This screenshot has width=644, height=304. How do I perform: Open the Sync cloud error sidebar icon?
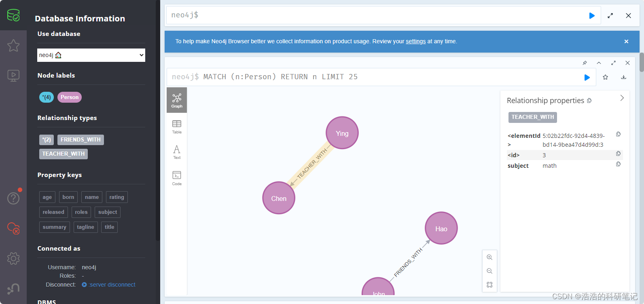(x=13, y=228)
